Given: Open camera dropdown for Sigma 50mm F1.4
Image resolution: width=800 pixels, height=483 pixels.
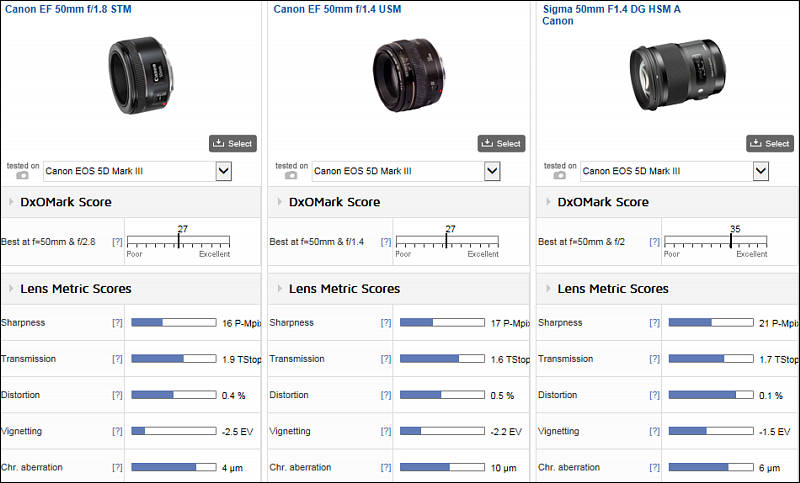Looking at the screenshot, I should (x=760, y=171).
